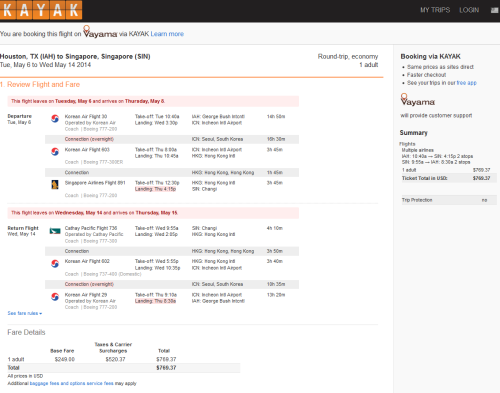Screen dimensions: 500x393
Task: Click 'Fare Details' heading
Action: coord(26,332)
